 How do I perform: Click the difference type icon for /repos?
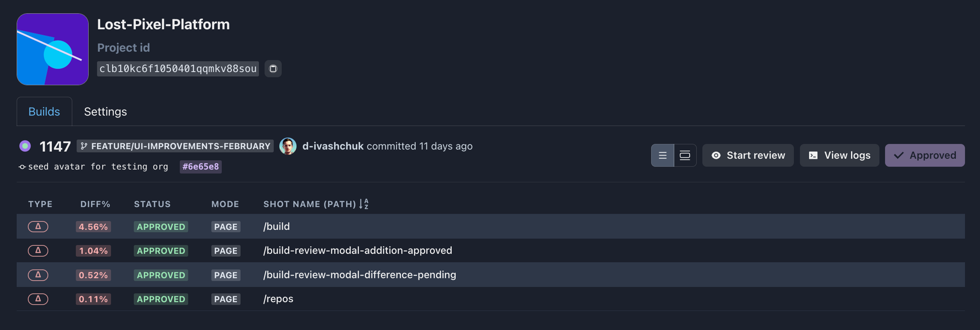[38, 299]
